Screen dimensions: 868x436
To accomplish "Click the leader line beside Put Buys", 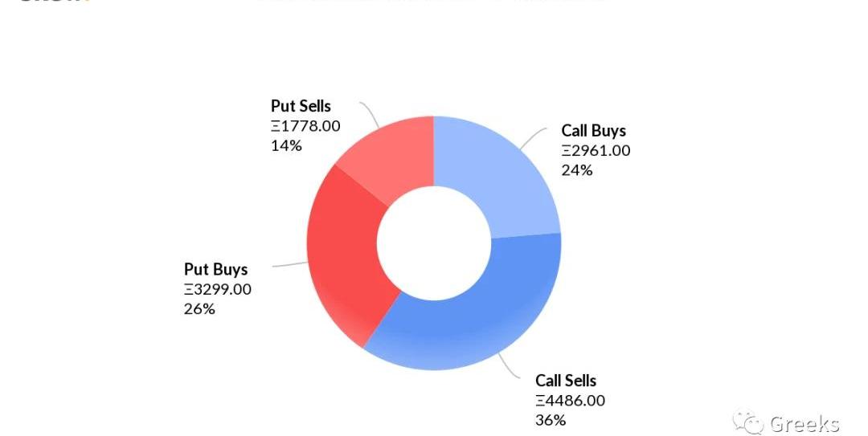I will pyautogui.click(x=289, y=264).
